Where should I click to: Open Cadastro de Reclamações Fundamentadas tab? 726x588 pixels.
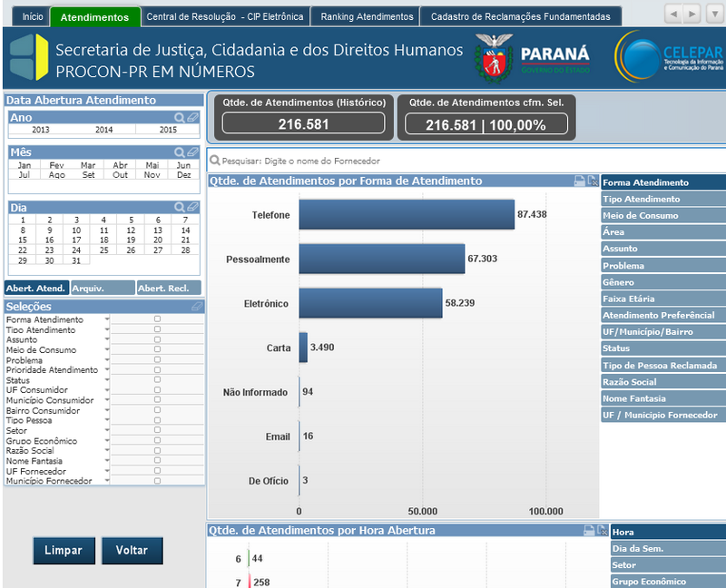[x=520, y=16]
